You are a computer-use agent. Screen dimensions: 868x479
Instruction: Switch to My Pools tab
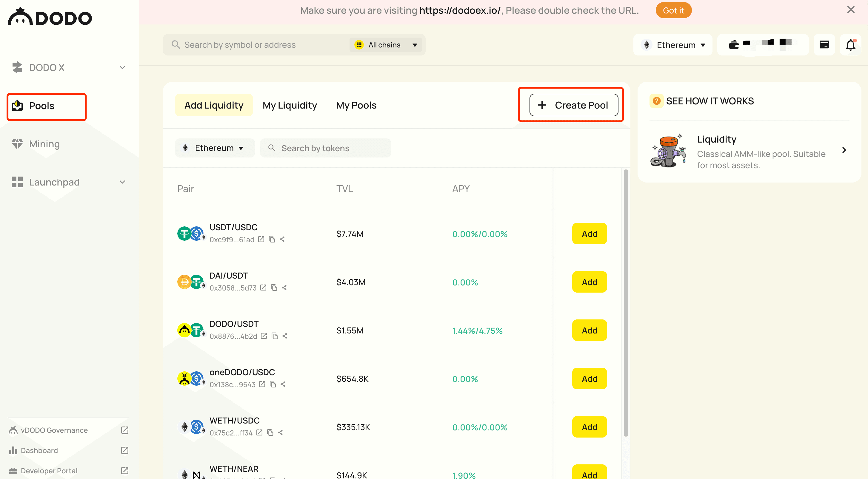pyautogui.click(x=356, y=105)
